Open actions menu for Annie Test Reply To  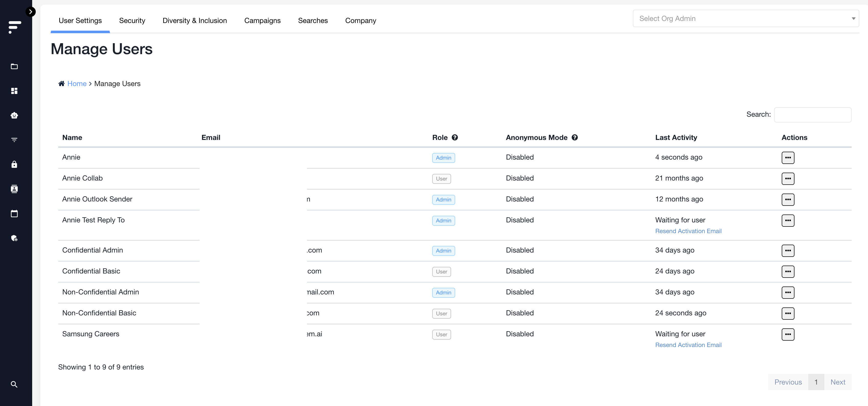coord(788,221)
